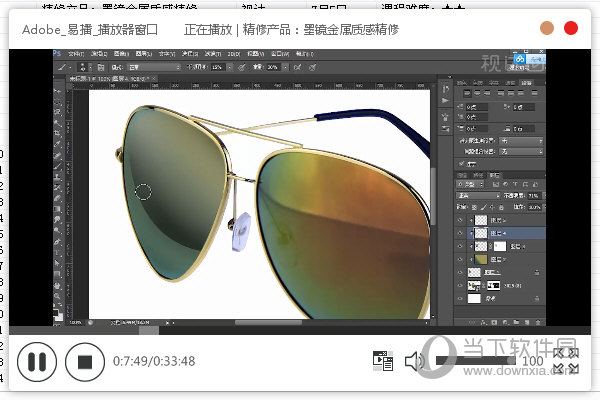Viewport: 600px width, 400px height.
Task: Click the document tab in Photoshop
Action: tap(111, 79)
